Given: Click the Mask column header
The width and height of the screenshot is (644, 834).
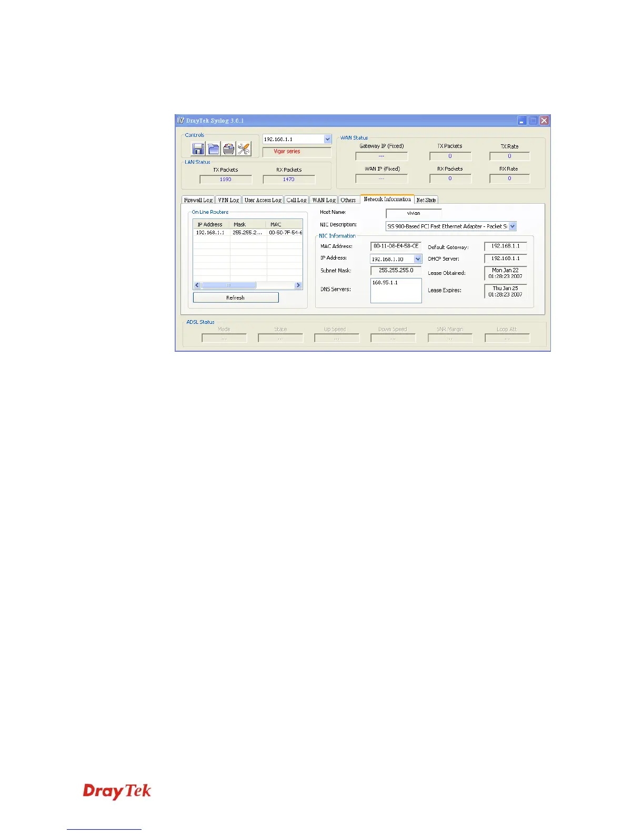Looking at the screenshot, I should click(248, 224).
